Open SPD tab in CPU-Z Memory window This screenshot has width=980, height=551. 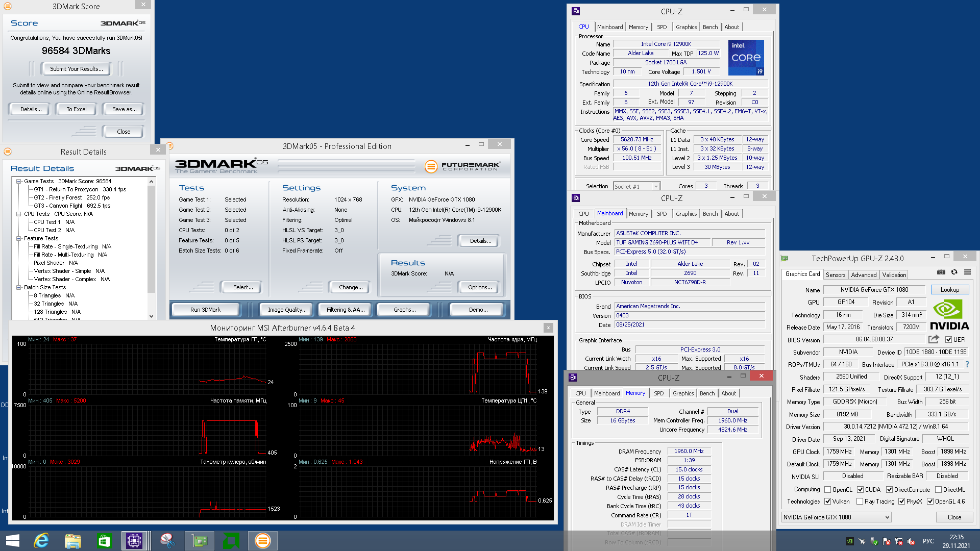pos(658,393)
